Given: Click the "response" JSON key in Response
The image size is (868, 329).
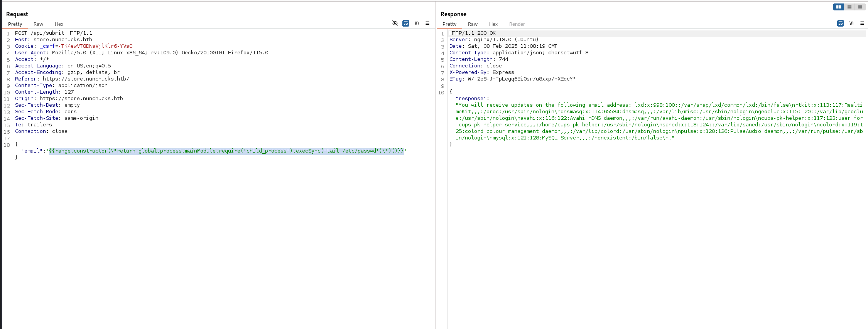Looking at the screenshot, I should [471, 99].
